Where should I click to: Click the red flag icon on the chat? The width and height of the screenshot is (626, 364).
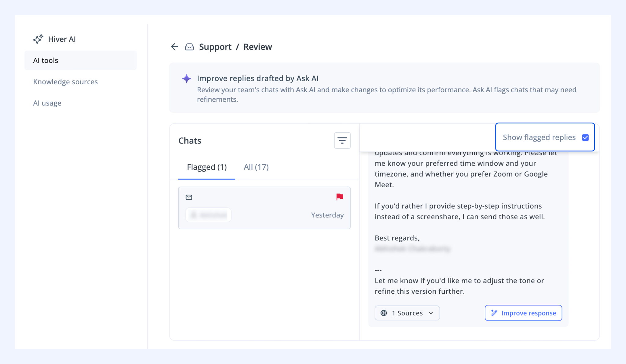[x=340, y=197]
